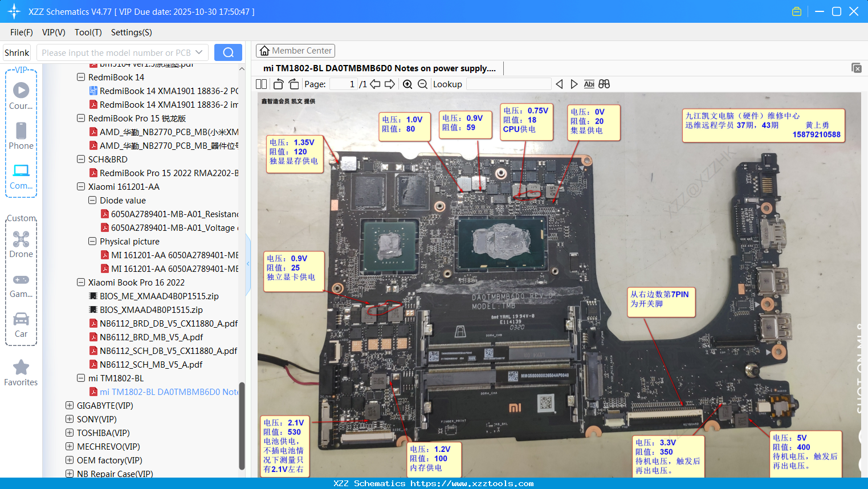
Task: Click the blue search magnifier button
Action: pyautogui.click(x=228, y=52)
